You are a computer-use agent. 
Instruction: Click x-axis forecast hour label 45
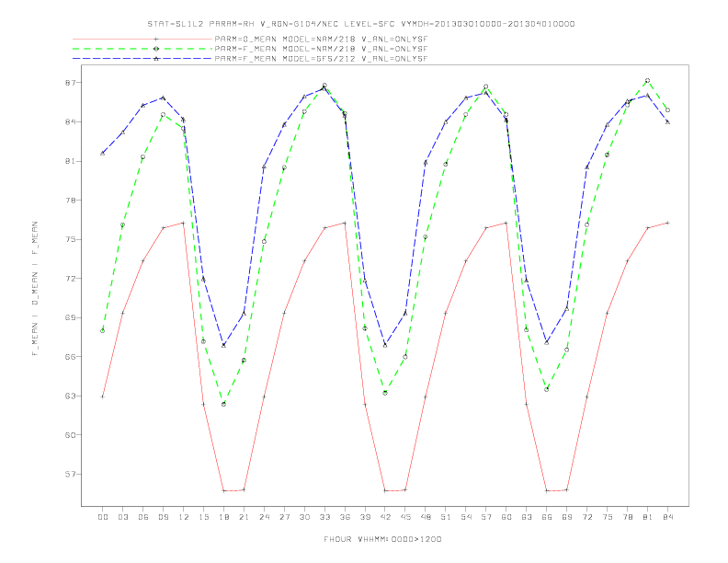coord(405,517)
